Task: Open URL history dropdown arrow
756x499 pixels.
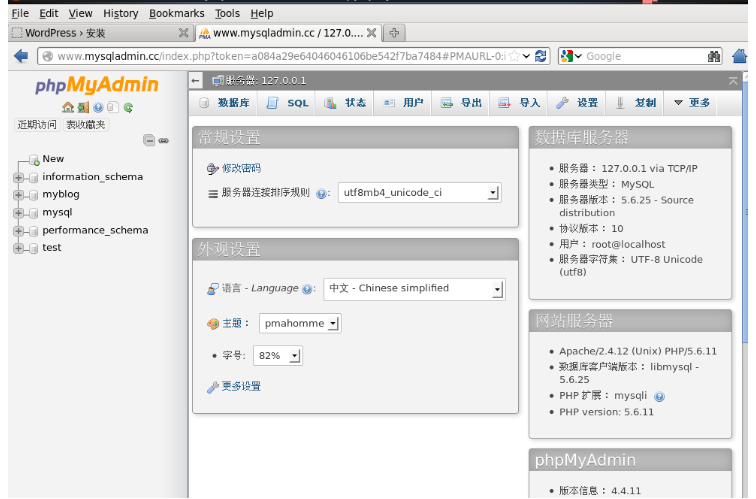Action: [526, 56]
